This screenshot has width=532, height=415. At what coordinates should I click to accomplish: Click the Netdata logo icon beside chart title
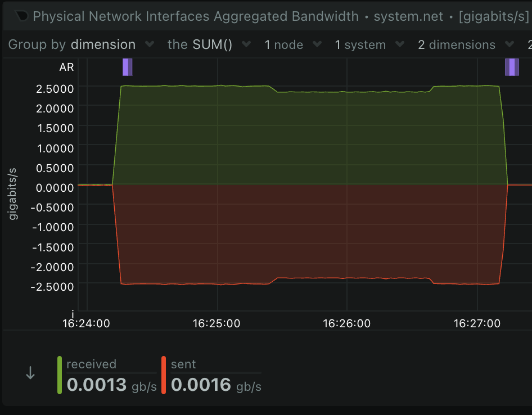click(x=22, y=16)
